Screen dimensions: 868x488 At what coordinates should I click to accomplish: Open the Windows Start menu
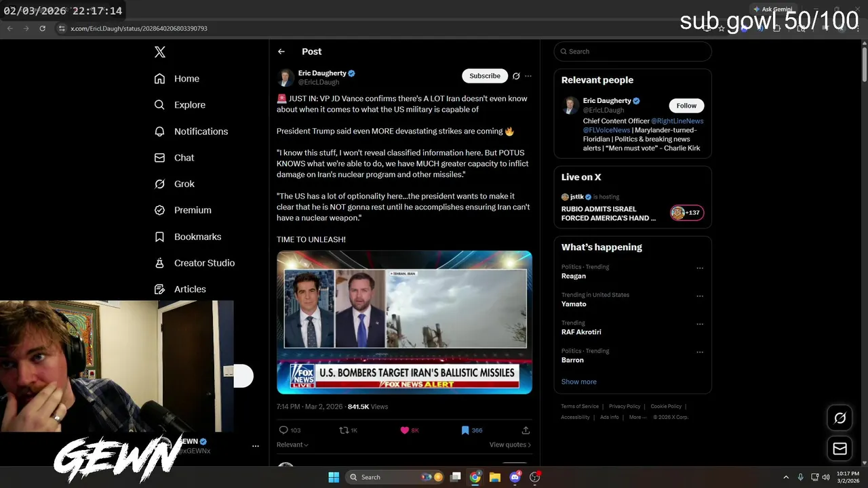coord(334,477)
